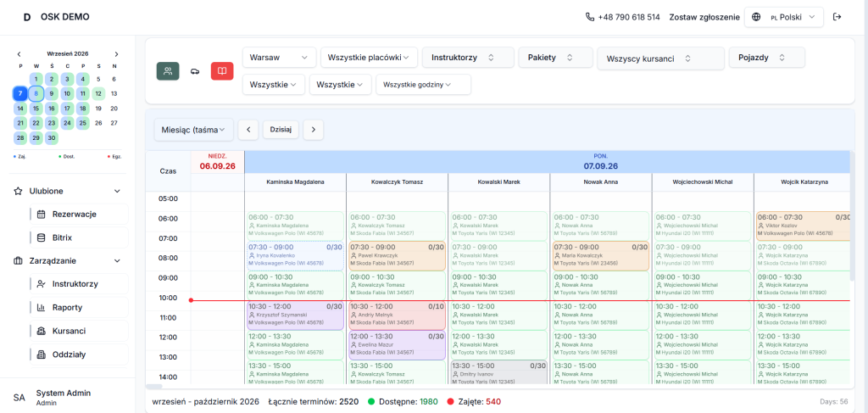Screen dimensions: 868x413
Task: Click the logout arrow icon in header
Action: tap(837, 17)
